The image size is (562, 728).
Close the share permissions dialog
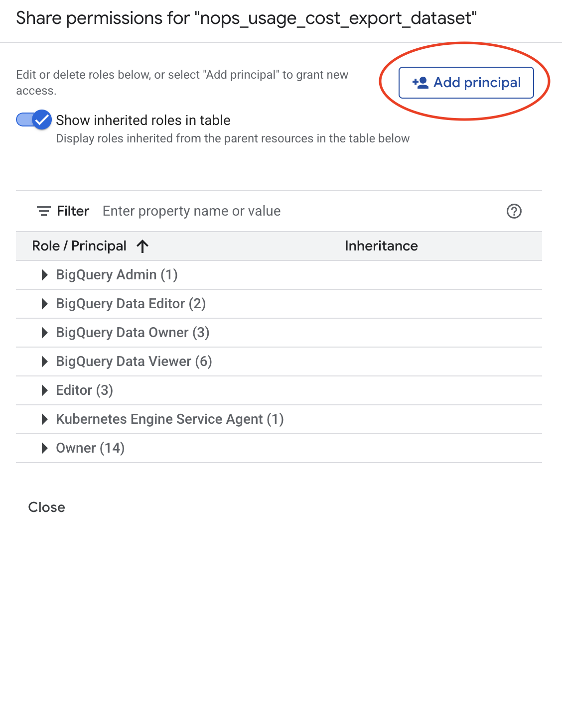pyautogui.click(x=46, y=507)
